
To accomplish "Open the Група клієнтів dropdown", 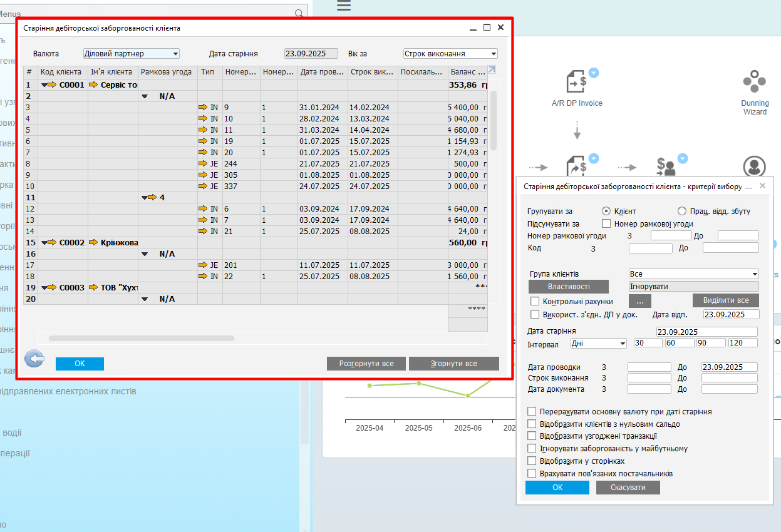I will (693, 274).
